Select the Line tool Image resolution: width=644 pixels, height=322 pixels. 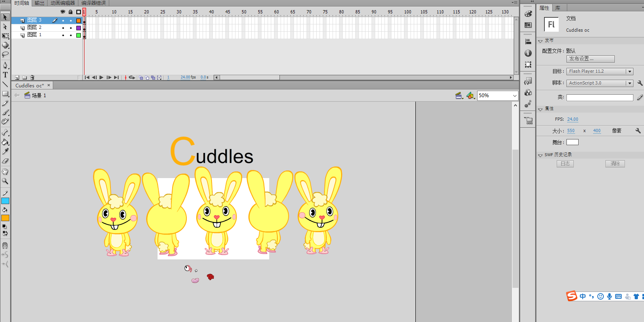5,84
